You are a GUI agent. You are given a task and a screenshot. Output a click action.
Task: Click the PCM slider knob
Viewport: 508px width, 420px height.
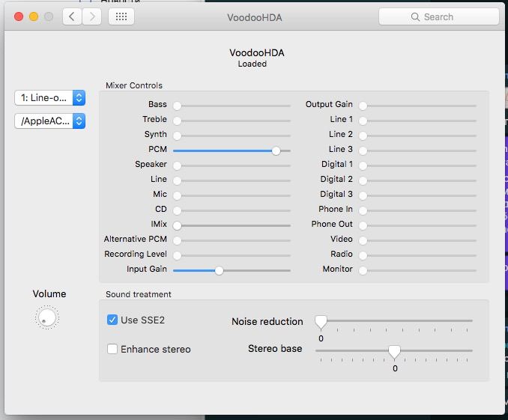(276, 151)
